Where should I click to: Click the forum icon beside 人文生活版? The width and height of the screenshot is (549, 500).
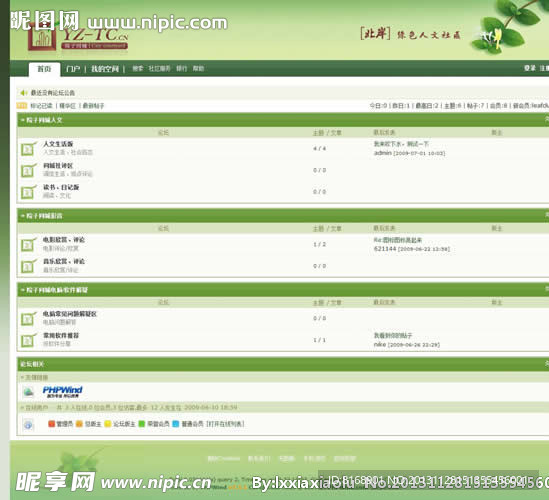click(28, 149)
